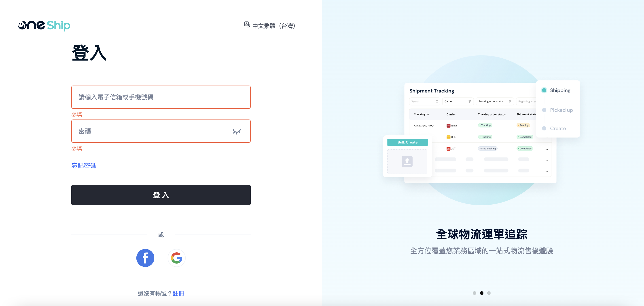Select the second carousel dot

[x=481, y=293]
